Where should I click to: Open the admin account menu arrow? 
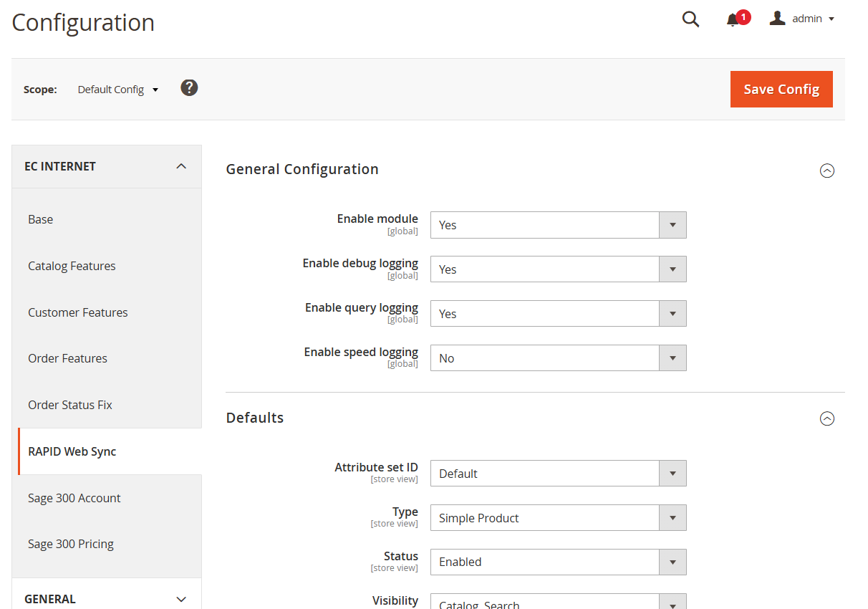pos(831,19)
